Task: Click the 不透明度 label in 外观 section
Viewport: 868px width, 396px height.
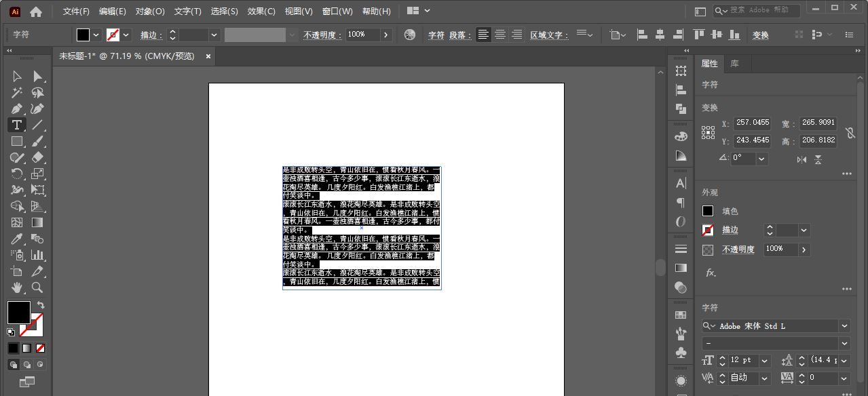Action: click(738, 250)
